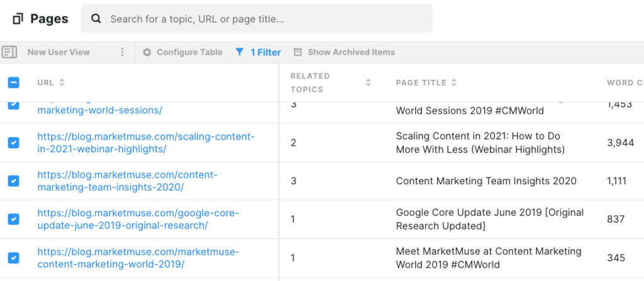Viewport: 644px width, 281px height.
Task: Sort by the Page Title column arrows
Action: pos(453,82)
